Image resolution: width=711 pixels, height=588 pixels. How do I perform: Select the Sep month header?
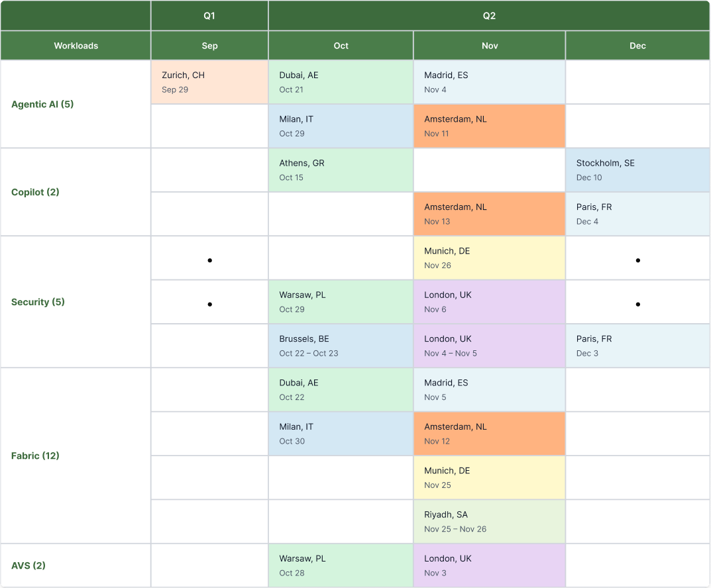tap(209, 46)
